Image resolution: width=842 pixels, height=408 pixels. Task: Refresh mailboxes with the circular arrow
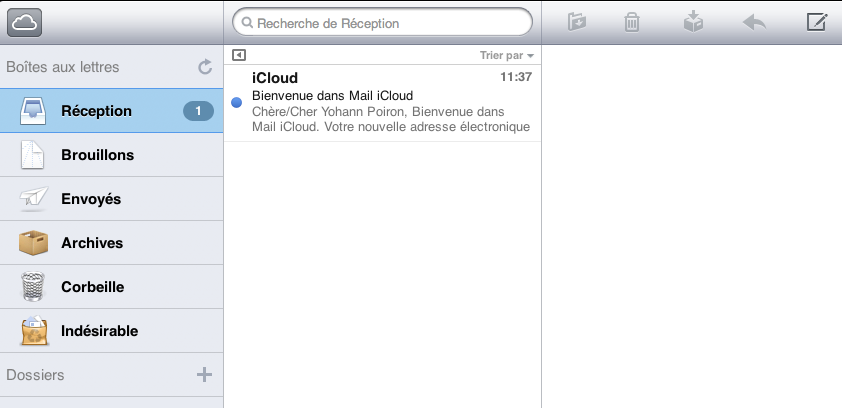pyautogui.click(x=205, y=67)
